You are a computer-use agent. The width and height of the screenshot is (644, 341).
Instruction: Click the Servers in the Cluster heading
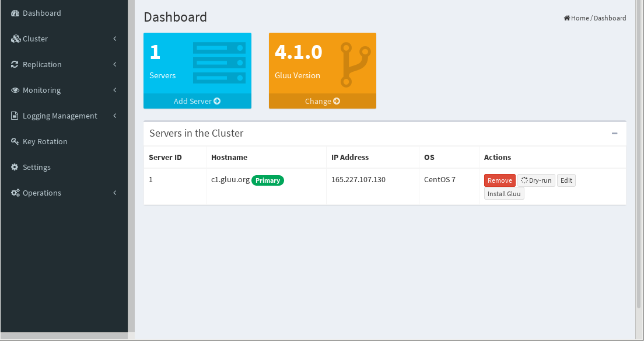(x=197, y=133)
